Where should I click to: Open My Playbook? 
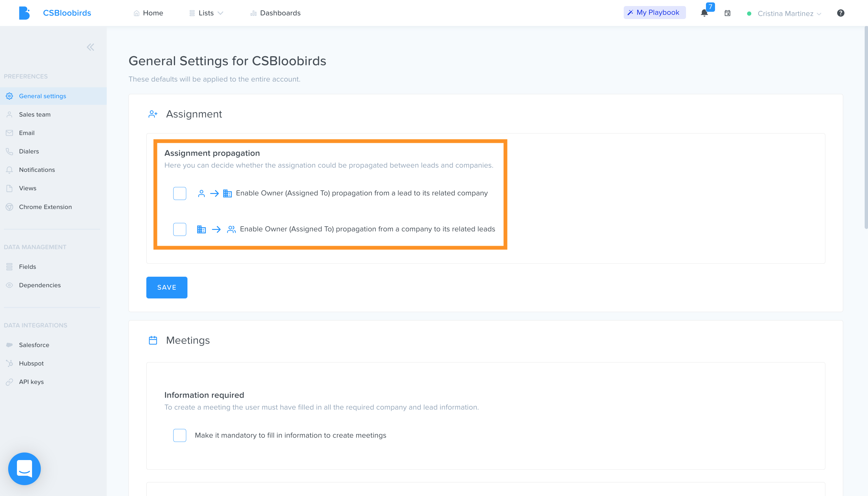(x=655, y=13)
